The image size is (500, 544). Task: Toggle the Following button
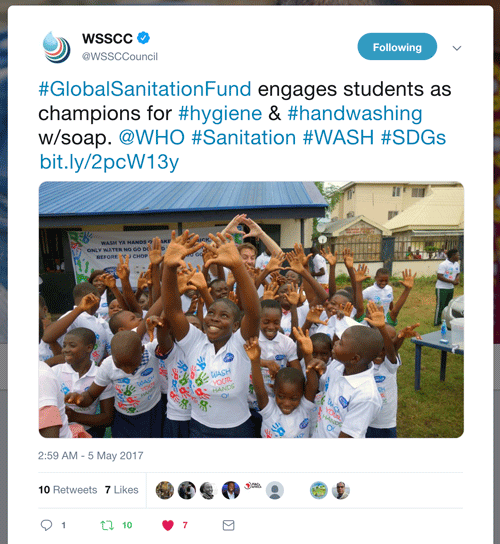pyautogui.click(x=397, y=47)
